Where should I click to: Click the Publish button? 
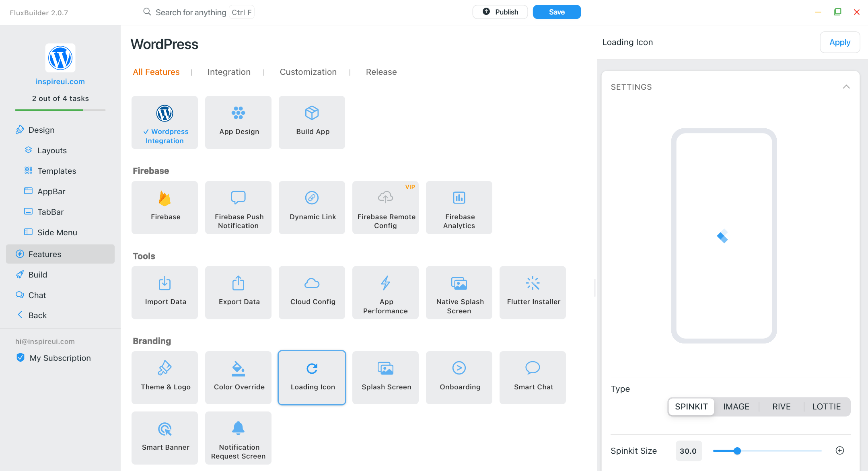(x=500, y=12)
